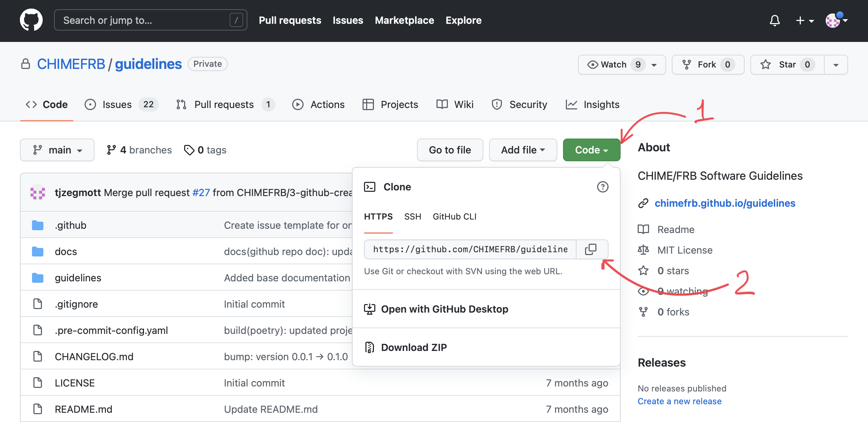Switch to the Projects tab

point(390,104)
